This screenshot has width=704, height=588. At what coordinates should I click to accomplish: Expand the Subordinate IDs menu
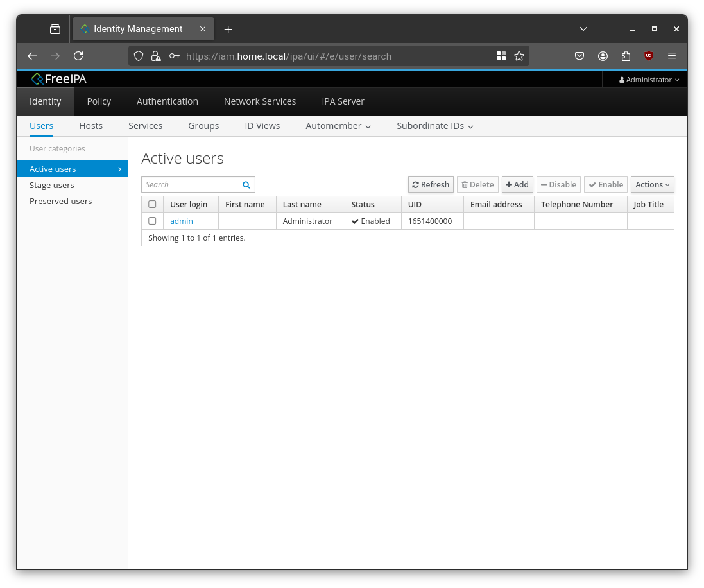click(435, 126)
